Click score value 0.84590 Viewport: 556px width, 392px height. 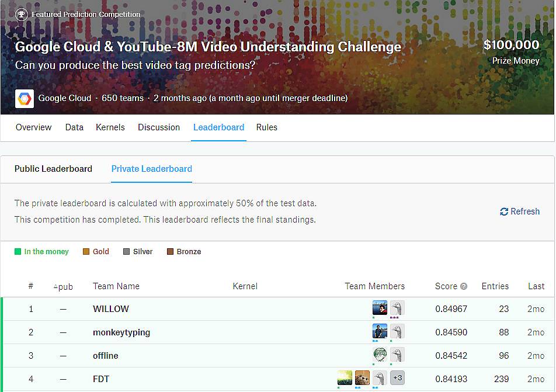(451, 332)
